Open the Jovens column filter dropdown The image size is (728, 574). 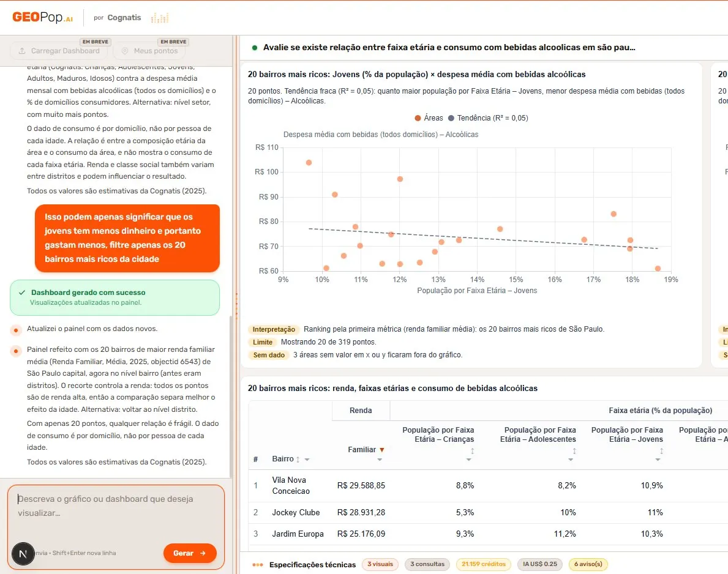coord(658,460)
